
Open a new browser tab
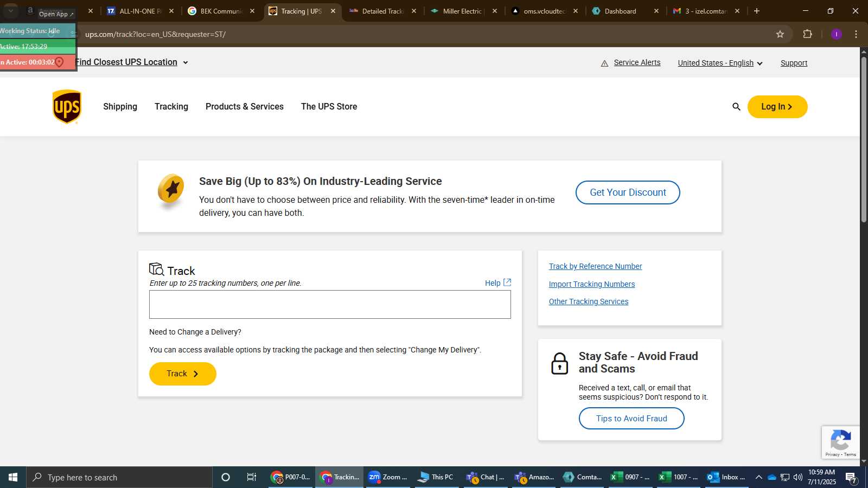pos(757,11)
